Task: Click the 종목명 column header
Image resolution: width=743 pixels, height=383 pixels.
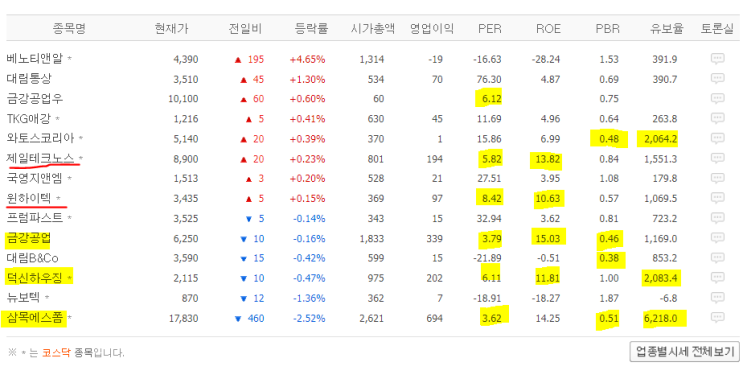Action: [69, 29]
